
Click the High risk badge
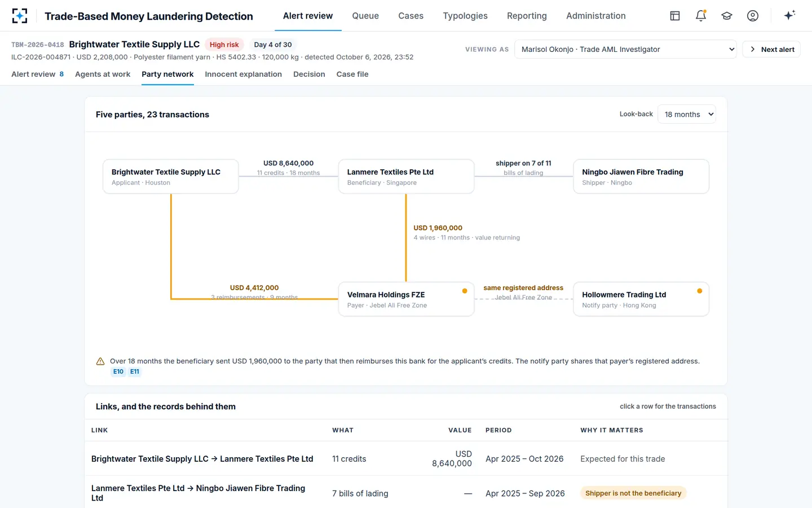224,45
